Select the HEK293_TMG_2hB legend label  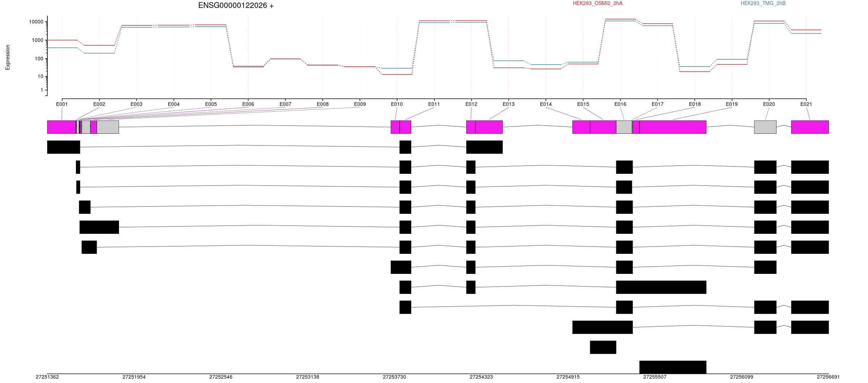point(763,3)
